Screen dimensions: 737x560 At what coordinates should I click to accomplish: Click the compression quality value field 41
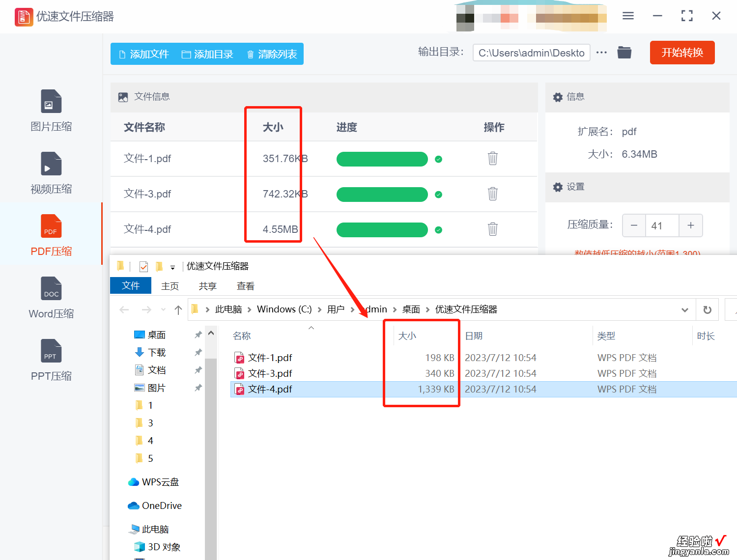662,225
